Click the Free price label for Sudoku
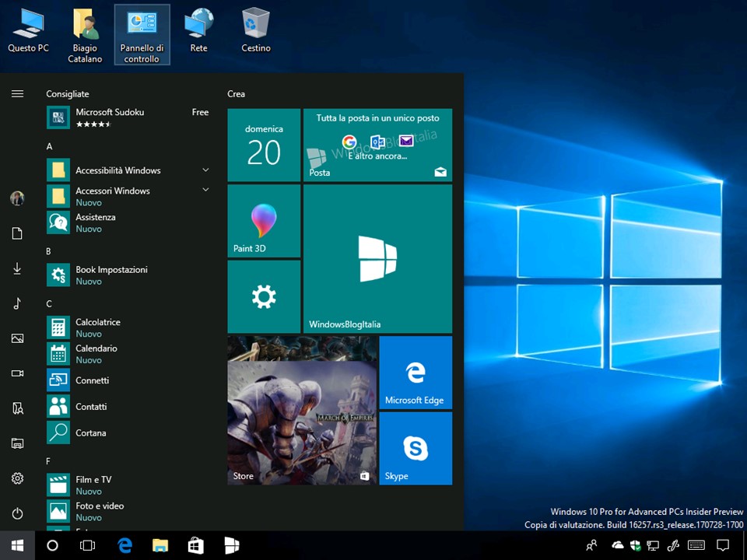747x560 pixels. coord(200,112)
